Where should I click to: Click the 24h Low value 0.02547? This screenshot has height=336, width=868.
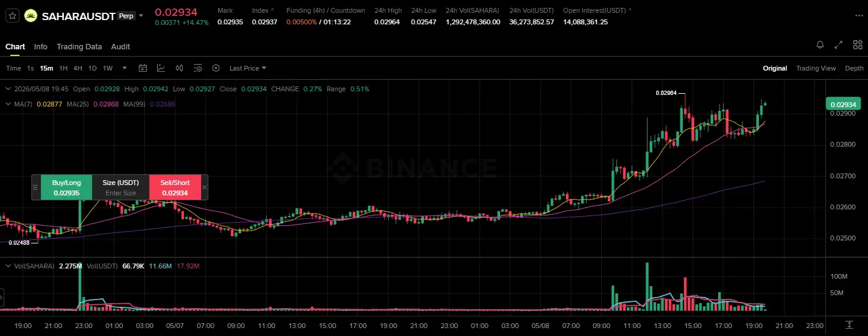coord(424,22)
